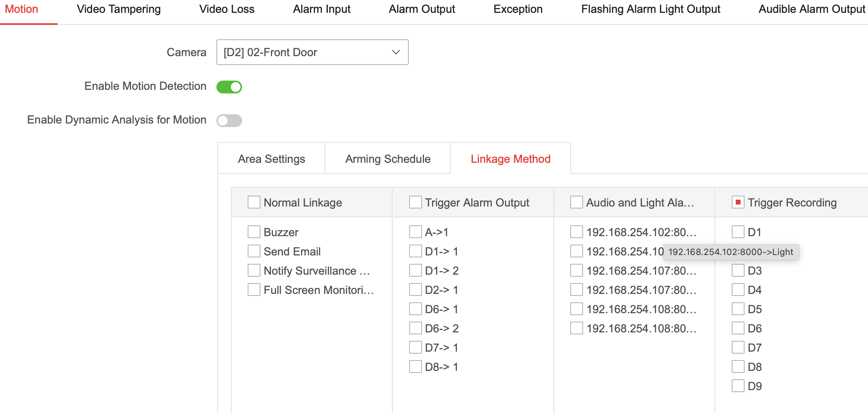
Task: Select all under Trigger Alarm Output
Action: [x=416, y=202]
